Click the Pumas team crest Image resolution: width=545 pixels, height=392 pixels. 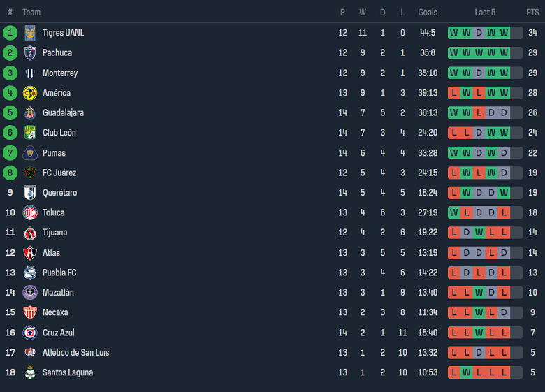pos(30,153)
